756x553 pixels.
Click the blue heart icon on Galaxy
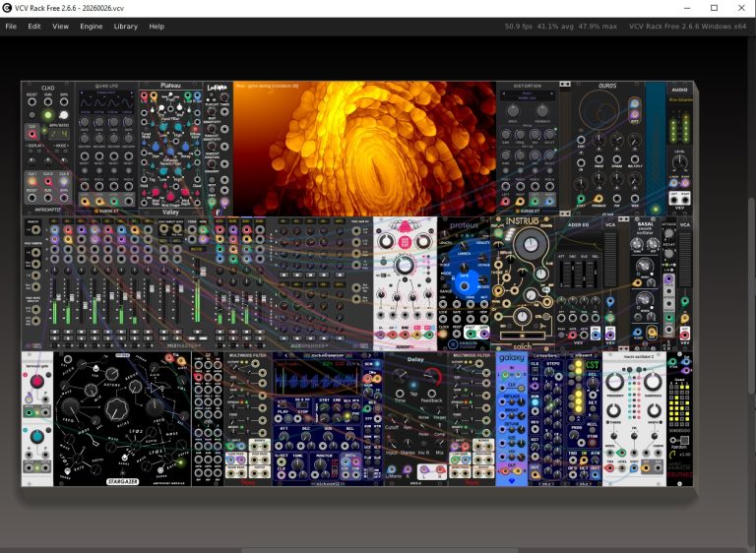pos(512,480)
